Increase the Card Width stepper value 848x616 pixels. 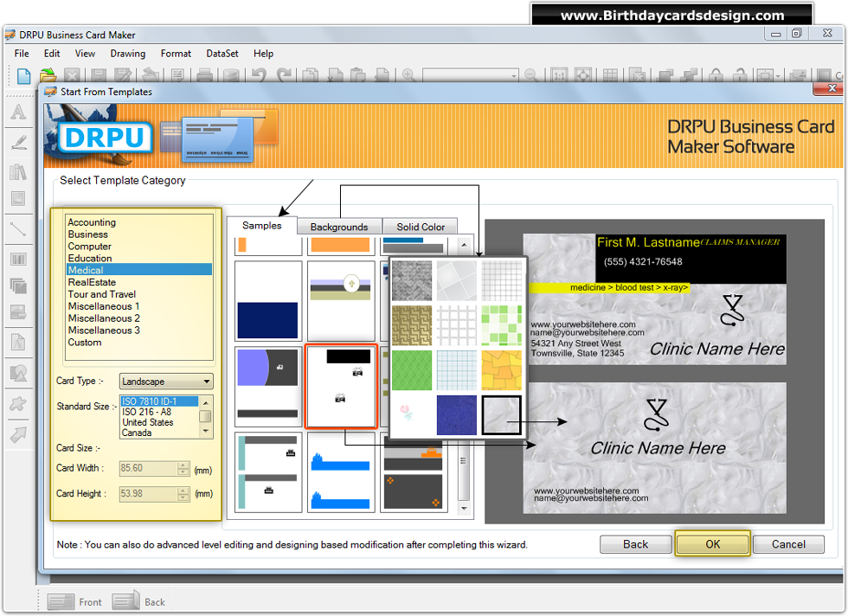183,465
